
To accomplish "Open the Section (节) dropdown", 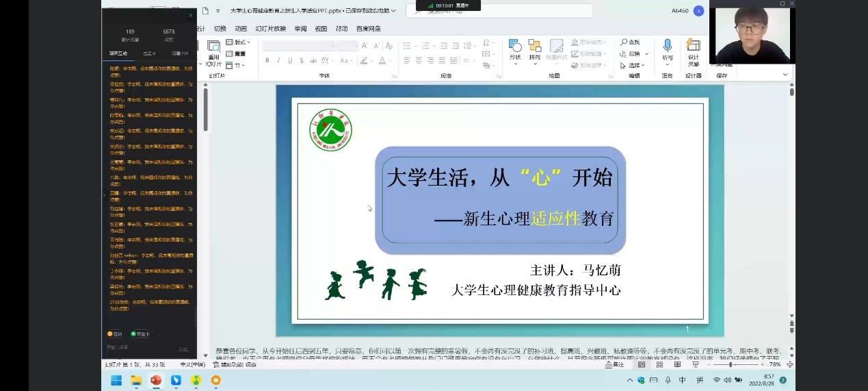I will coord(239,66).
